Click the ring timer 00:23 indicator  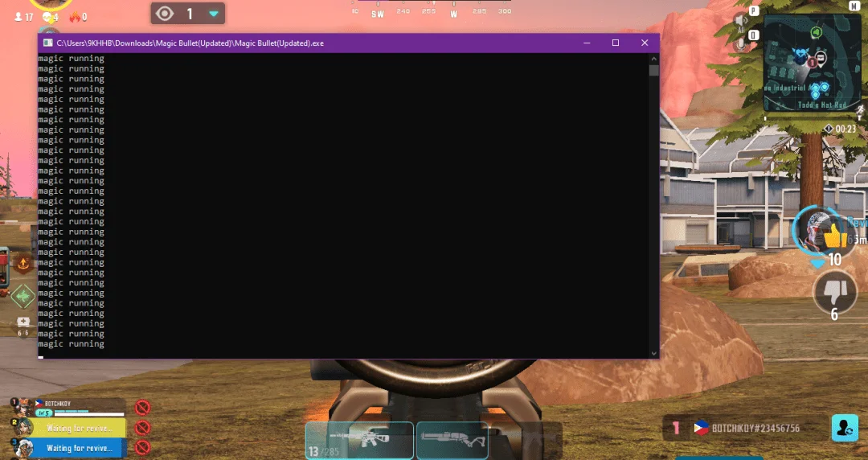coord(841,129)
